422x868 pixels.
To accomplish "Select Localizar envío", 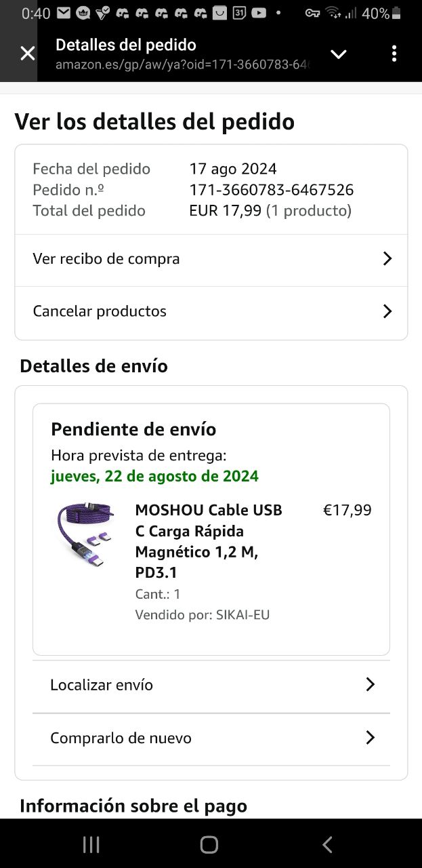I will point(211,685).
